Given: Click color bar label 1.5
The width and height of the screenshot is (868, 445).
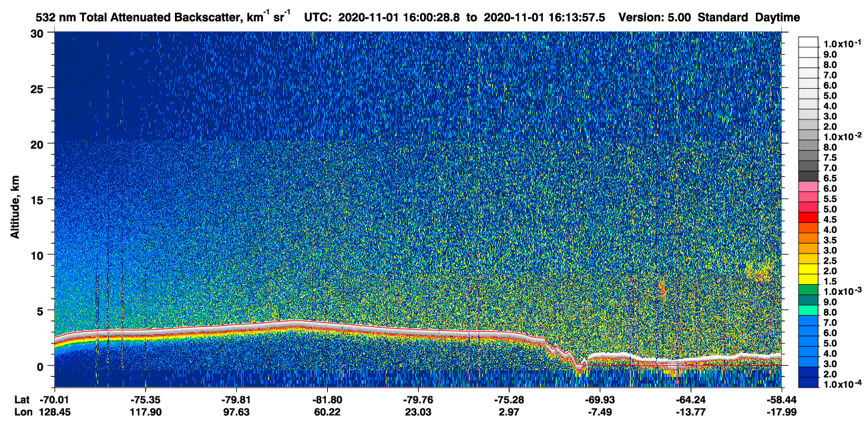Looking at the screenshot, I should click(830, 282).
